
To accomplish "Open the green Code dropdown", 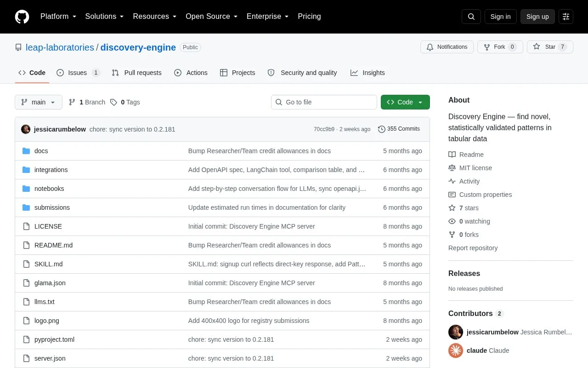I will pos(405,102).
